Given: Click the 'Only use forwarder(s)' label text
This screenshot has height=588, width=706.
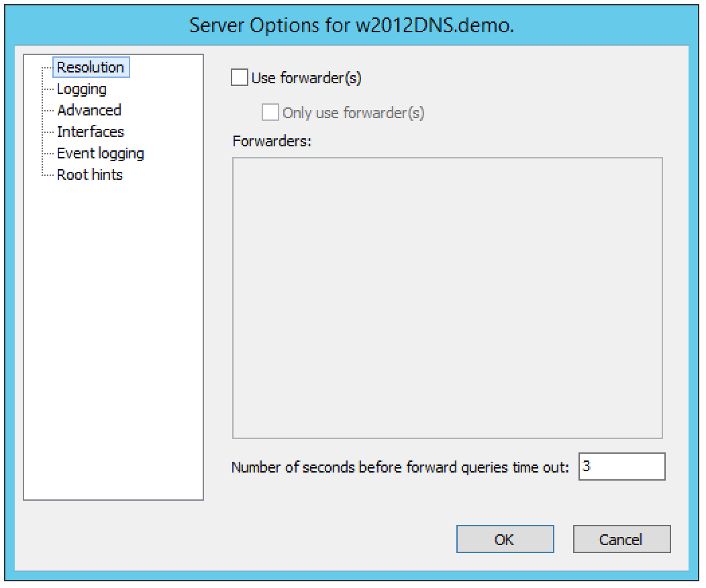Looking at the screenshot, I should 353,113.
